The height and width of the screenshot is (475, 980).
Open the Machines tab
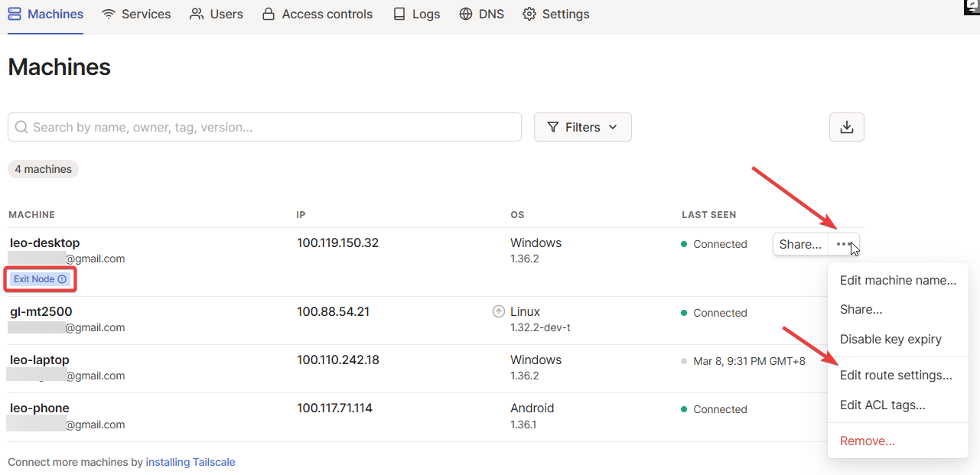pos(45,15)
